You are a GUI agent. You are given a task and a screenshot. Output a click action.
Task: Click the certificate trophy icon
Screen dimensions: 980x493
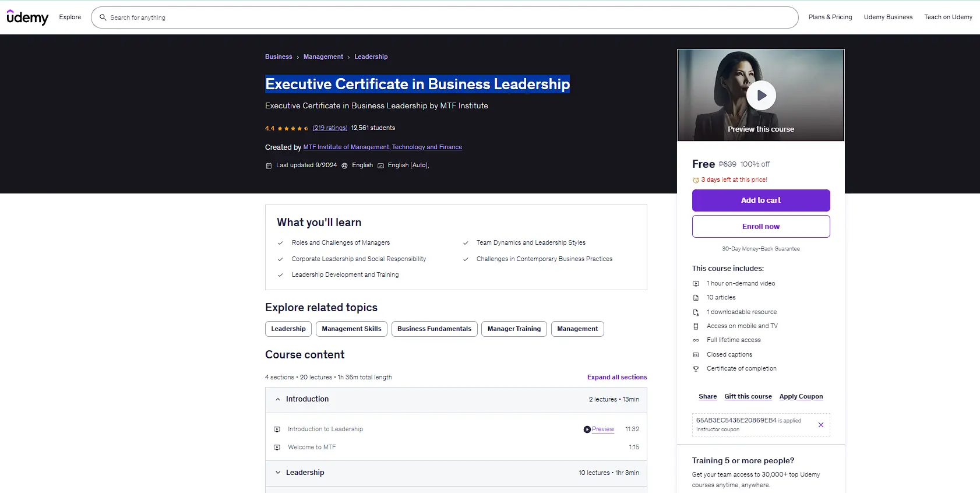coord(696,369)
